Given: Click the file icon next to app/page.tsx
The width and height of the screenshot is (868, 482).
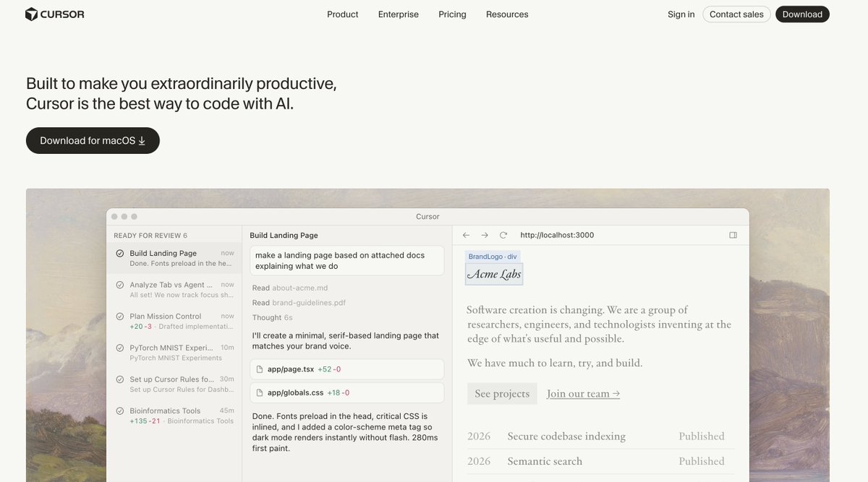Looking at the screenshot, I should tap(260, 369).
